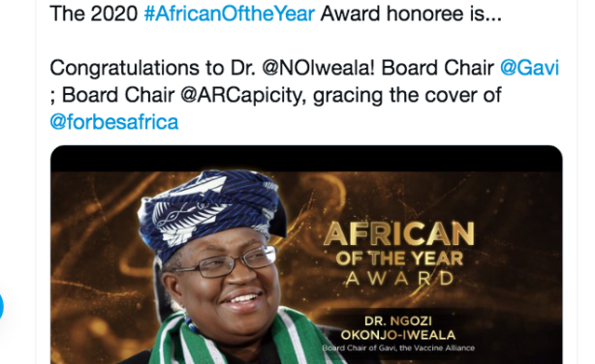Click the Congratulations to Dr. text
The width and height of the screenshot is (595, 364).
point(152,68)
